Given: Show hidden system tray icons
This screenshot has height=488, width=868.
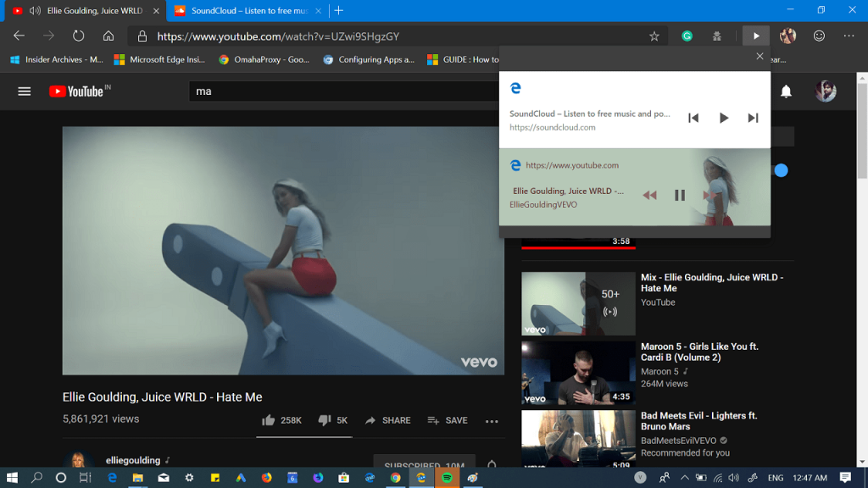Looking at the screenshot, I should coord(685,478).
